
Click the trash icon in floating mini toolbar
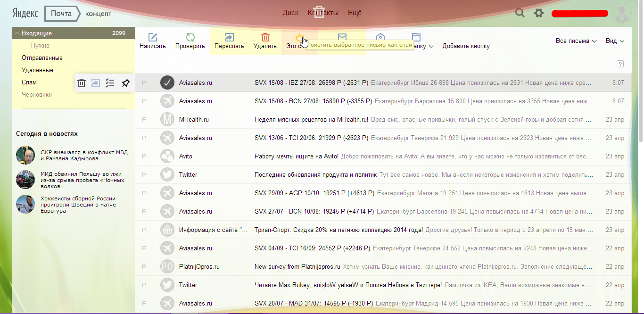(82, 83)
